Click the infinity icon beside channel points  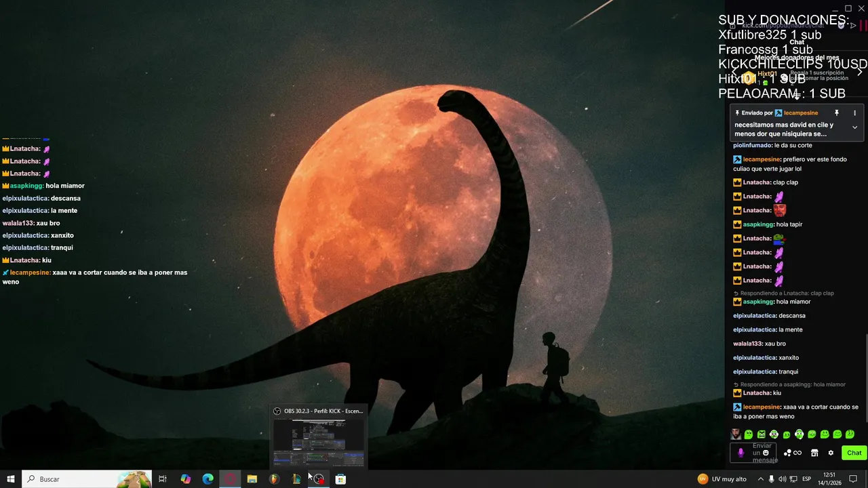[797, 453]
